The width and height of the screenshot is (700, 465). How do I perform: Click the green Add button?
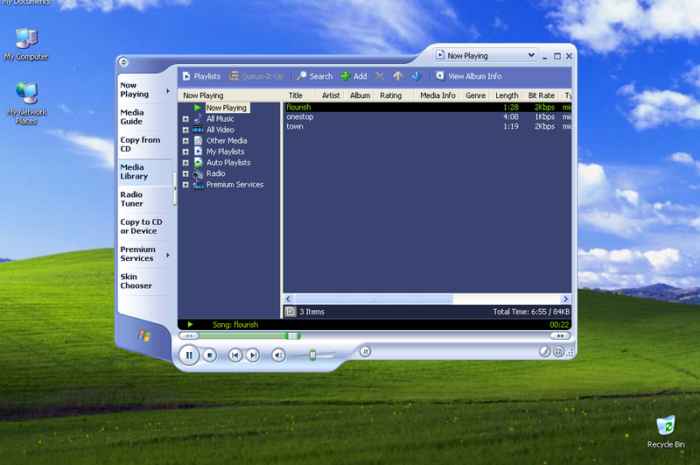[354, 76]
